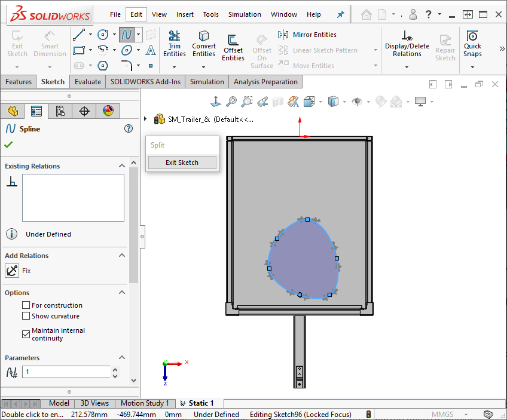The image size is (507, 420).
Task: Open Spline tool dropdown arrow
Action: pyautogui.click(x=138, y=34)
